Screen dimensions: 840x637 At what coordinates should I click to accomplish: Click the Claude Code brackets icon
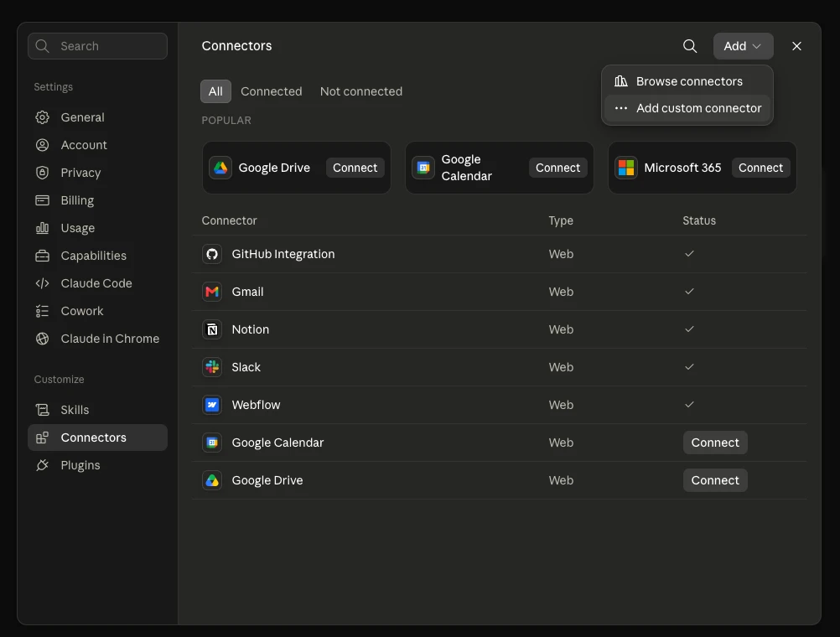(42, 283)
